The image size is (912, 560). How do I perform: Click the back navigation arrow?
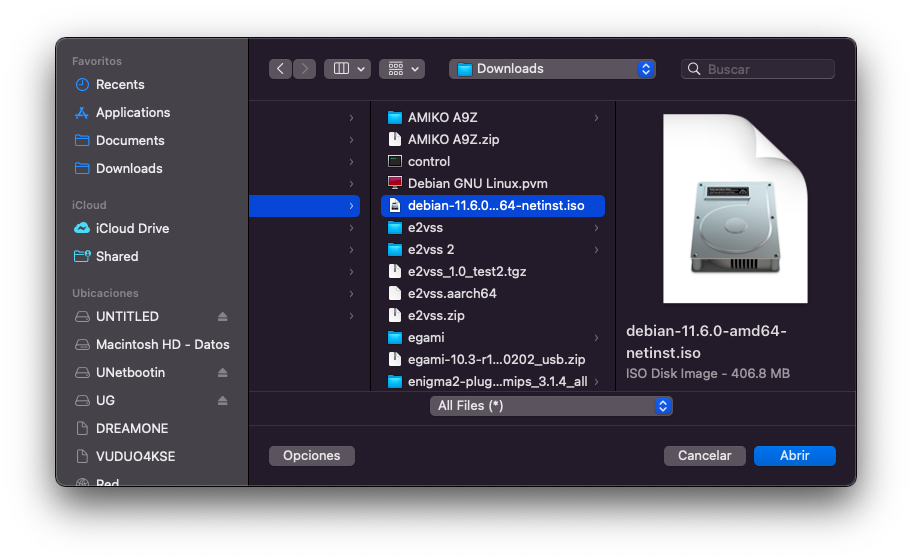[x=280, y=69]
